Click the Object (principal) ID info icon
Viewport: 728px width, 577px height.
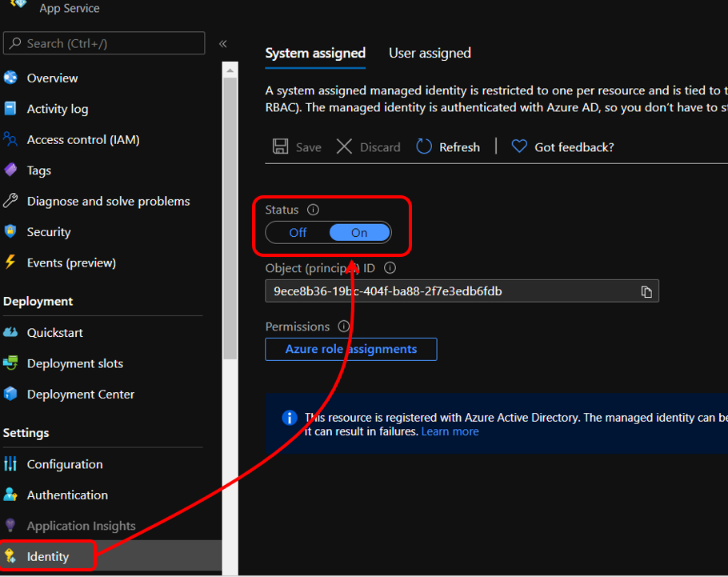tap(390, 267)
